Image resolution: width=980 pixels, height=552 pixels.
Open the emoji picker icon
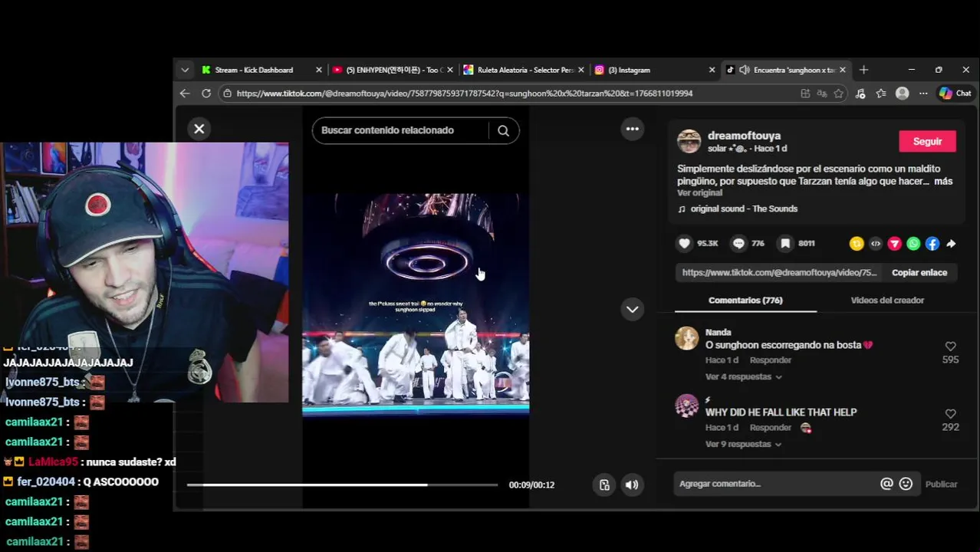[x=906, y=484]
